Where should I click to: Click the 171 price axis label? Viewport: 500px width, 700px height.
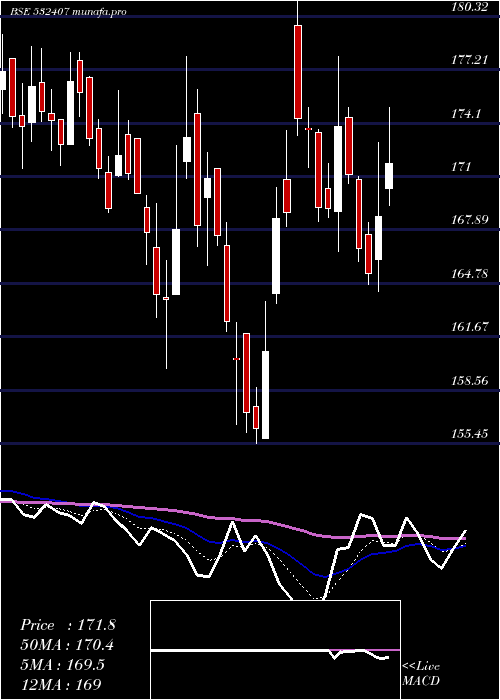click(x=461, y=167)
